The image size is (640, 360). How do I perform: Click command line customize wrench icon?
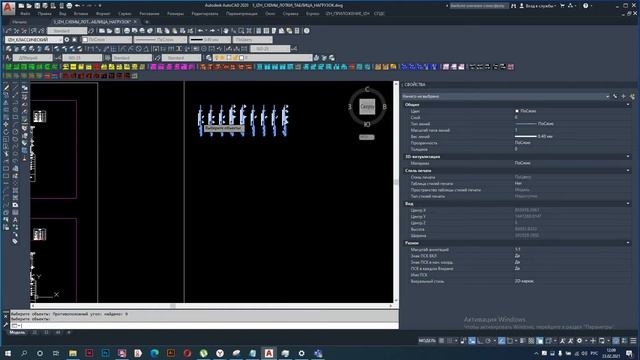coord(5,325)
